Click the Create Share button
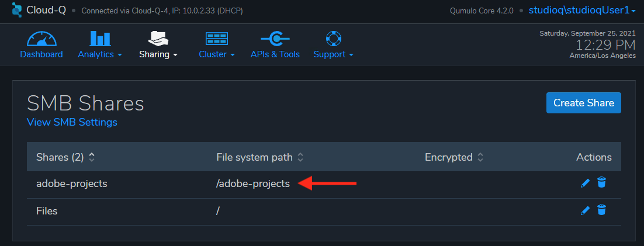Viewport: 644px width, 246px height. click(584, 103)
